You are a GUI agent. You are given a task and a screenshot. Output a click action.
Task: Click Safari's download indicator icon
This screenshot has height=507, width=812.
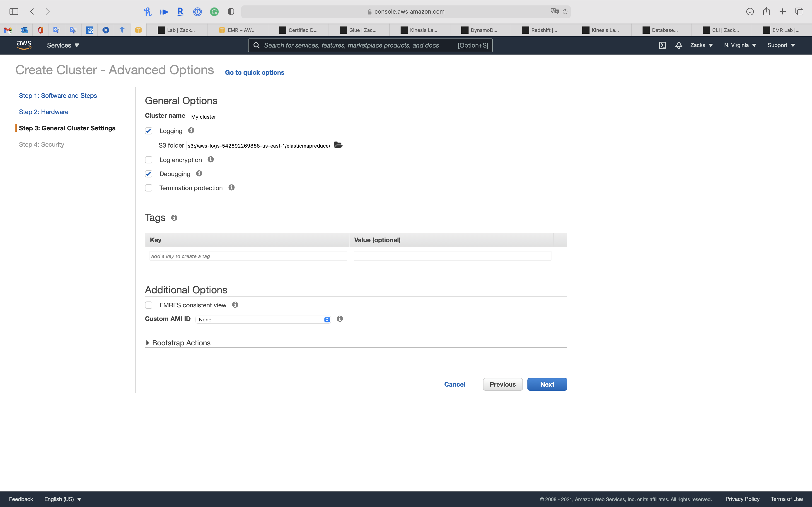pos(750,11)
